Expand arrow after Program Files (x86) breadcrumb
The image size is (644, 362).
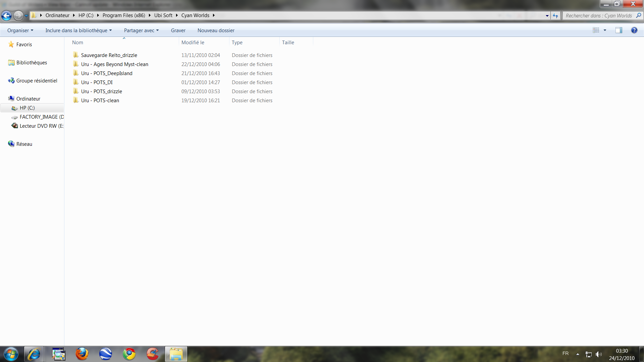(150, 15)
